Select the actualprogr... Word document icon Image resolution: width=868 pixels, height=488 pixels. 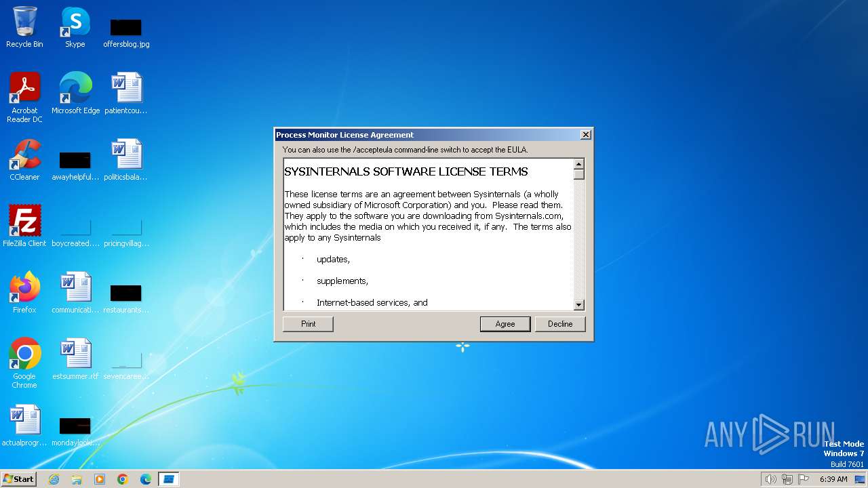[24, 425]
